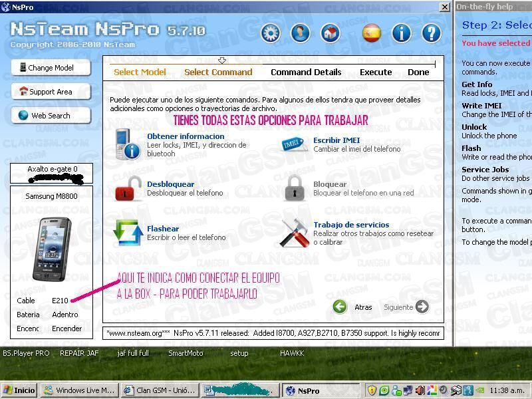Screen dimensions: 532x399
Task: Open the Samsung M8800 model selector
Action: (51, 197)
